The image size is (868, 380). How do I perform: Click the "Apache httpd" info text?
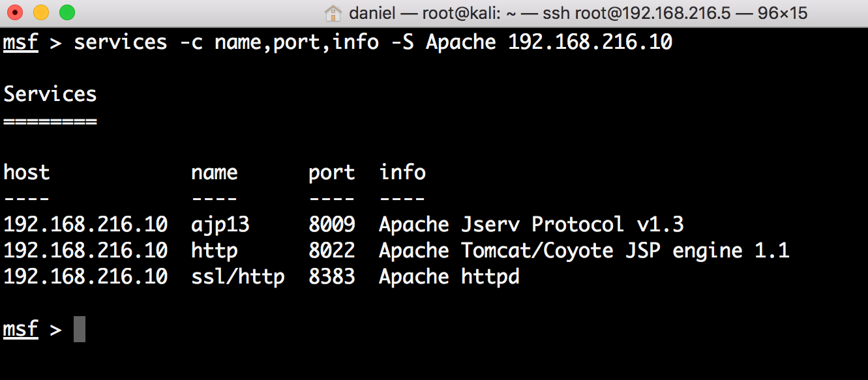pos(449,277)
